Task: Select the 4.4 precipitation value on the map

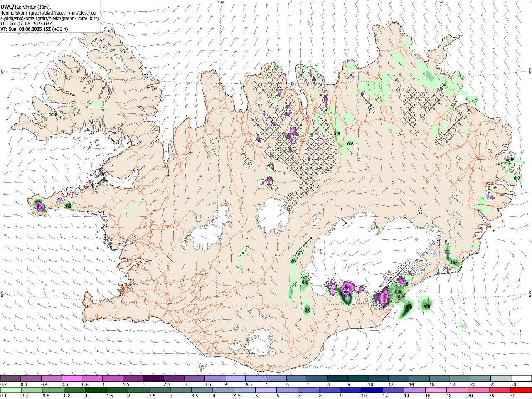Action: pos(346,290)
